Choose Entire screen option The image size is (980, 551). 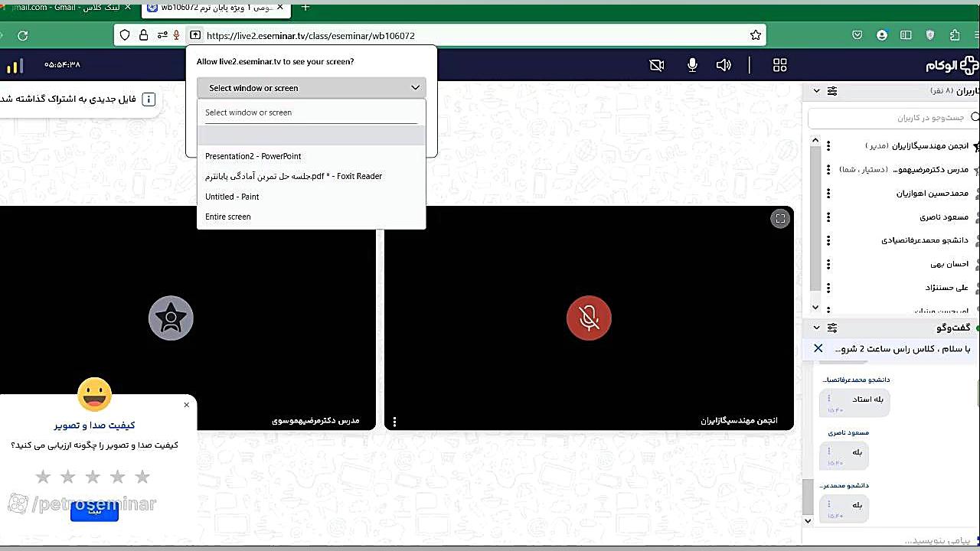pyautogui.click(x=311, y=217)
